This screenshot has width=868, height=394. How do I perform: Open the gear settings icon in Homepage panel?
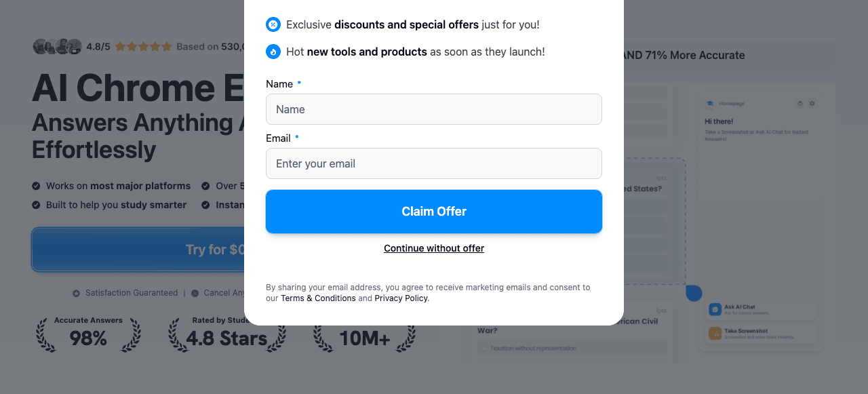click(x=812, y=104)
